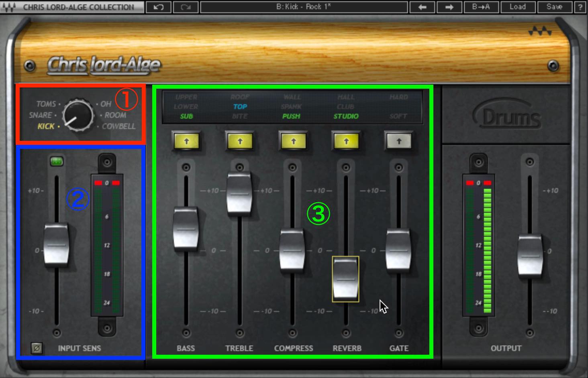Click the Waves logo in title bar
The width and height of the screenshot is (588, 378).
(9, 7)
